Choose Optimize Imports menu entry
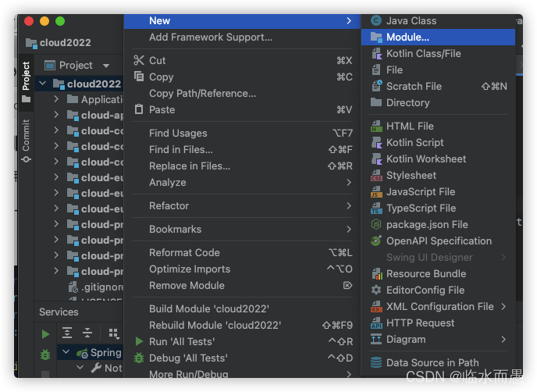Screen dimensions: 537x392 click(242, 269)
